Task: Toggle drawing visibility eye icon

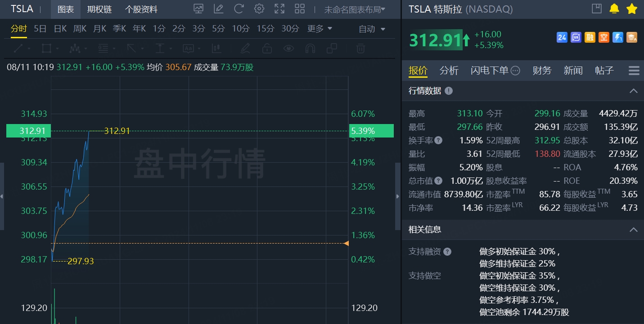Action: (x=288, y=48)
